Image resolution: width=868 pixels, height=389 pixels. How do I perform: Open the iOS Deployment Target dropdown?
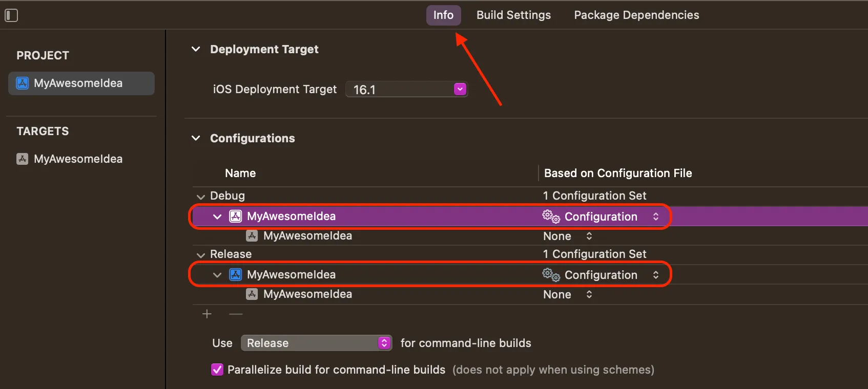(460, 89)
